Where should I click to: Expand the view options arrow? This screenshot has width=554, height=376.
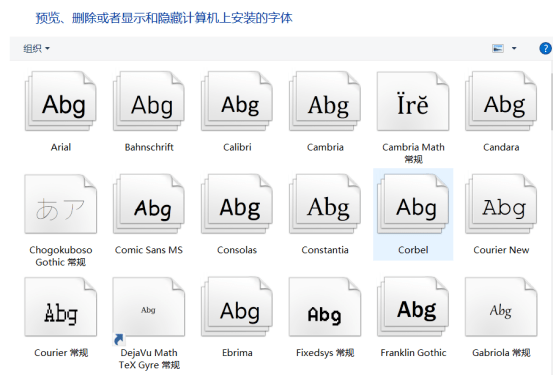pyautogui.click(x=514, y=48)
